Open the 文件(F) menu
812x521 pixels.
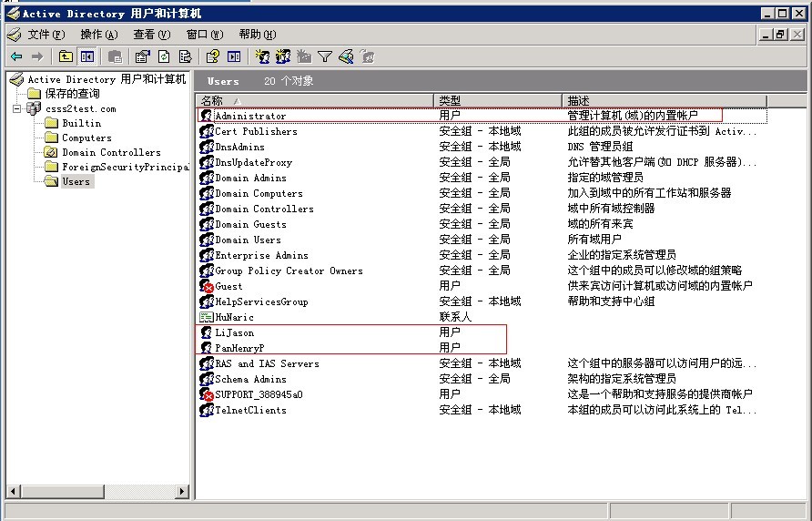click(46, 35)
